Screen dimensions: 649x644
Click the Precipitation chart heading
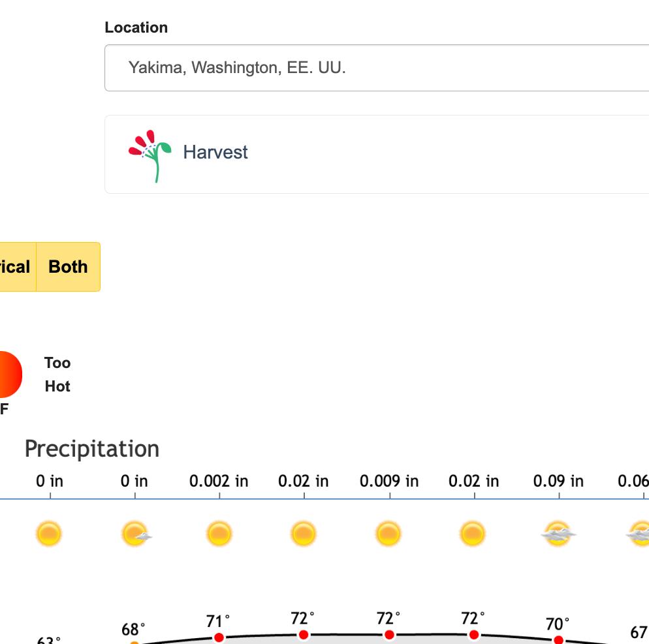point(92,449)
